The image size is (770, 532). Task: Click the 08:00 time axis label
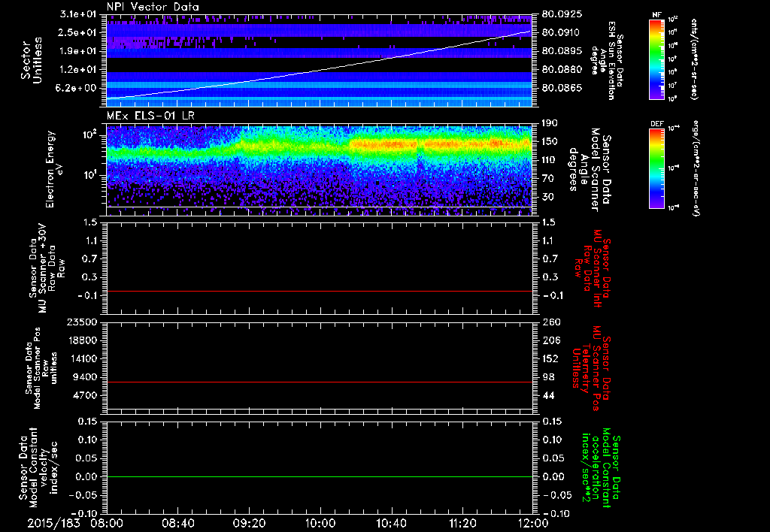(x=107, y=521)
